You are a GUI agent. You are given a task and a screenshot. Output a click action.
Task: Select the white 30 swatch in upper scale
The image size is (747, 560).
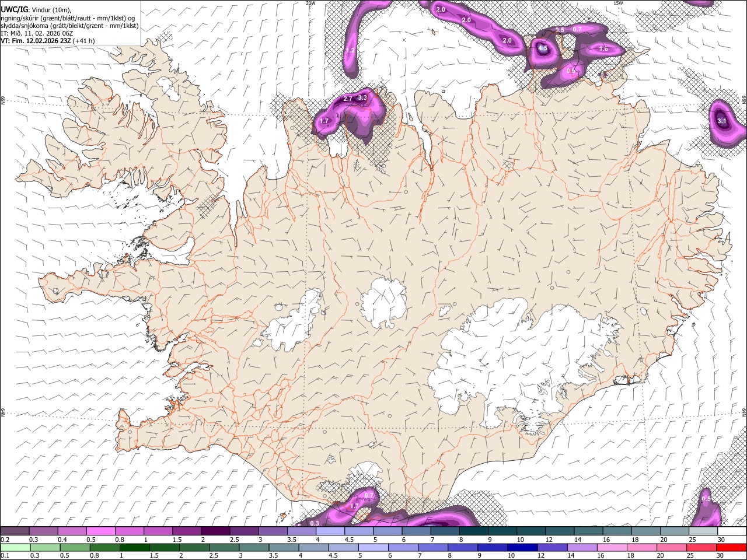tap(732, 531)
